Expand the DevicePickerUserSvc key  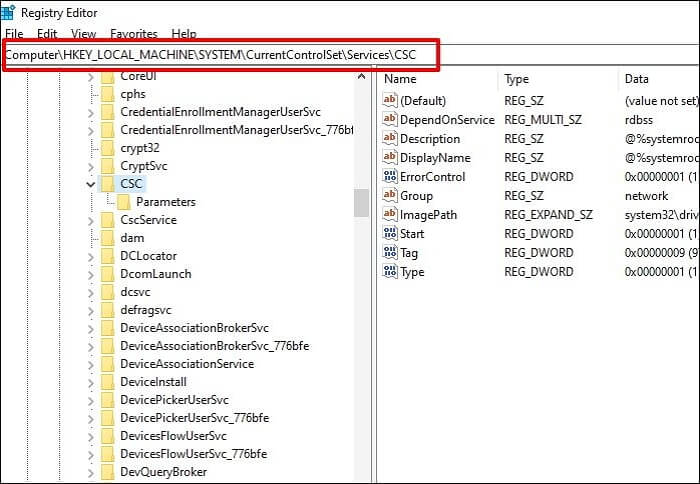tap(91, 401)
